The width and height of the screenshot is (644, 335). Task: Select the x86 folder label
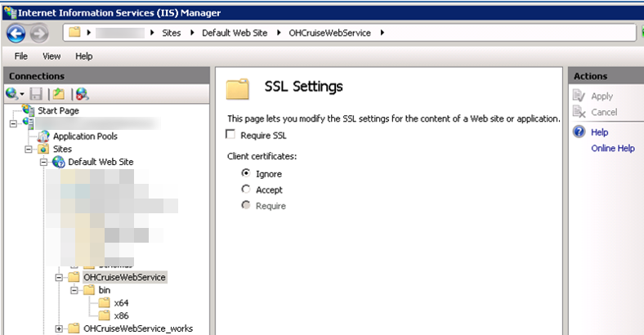121,315
